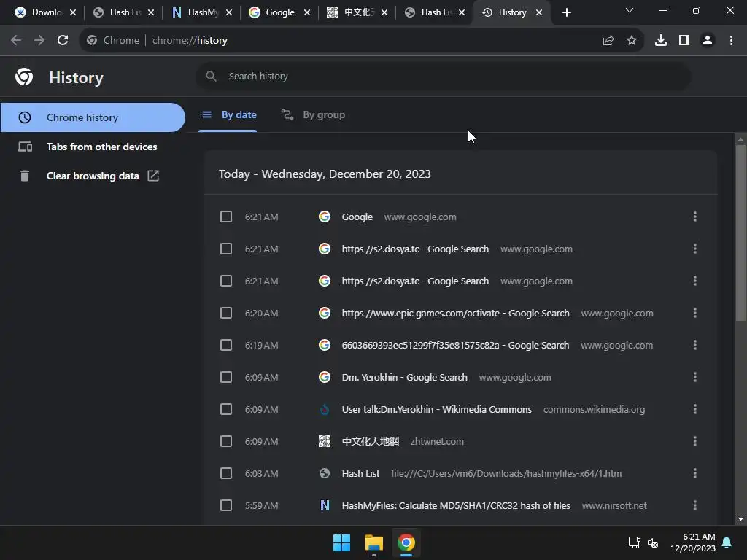Open the Hash List file entry
This screenshot has width=747, height=560.
(x=360, y=473)
